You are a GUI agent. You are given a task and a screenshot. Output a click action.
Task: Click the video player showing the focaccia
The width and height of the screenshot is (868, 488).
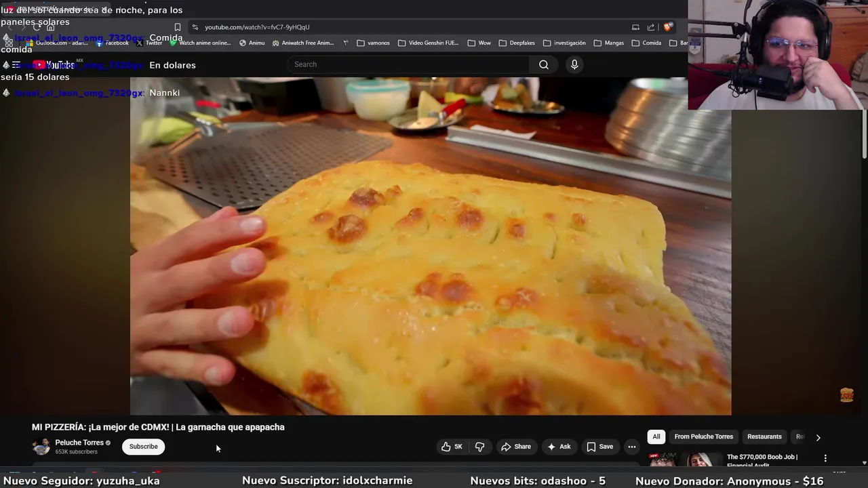[x=431, y=246]
